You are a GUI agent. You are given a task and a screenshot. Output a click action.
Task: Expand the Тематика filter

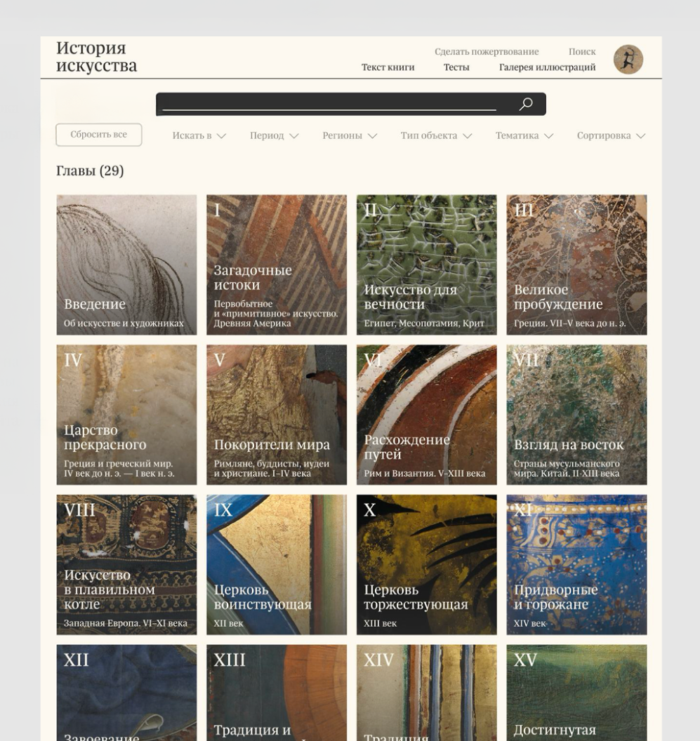pos(524,135)
